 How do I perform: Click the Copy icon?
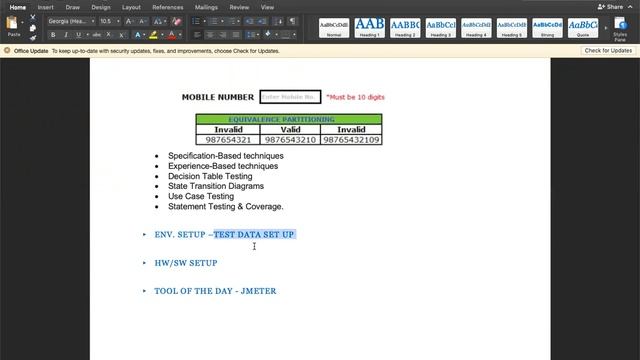[33, 28]
